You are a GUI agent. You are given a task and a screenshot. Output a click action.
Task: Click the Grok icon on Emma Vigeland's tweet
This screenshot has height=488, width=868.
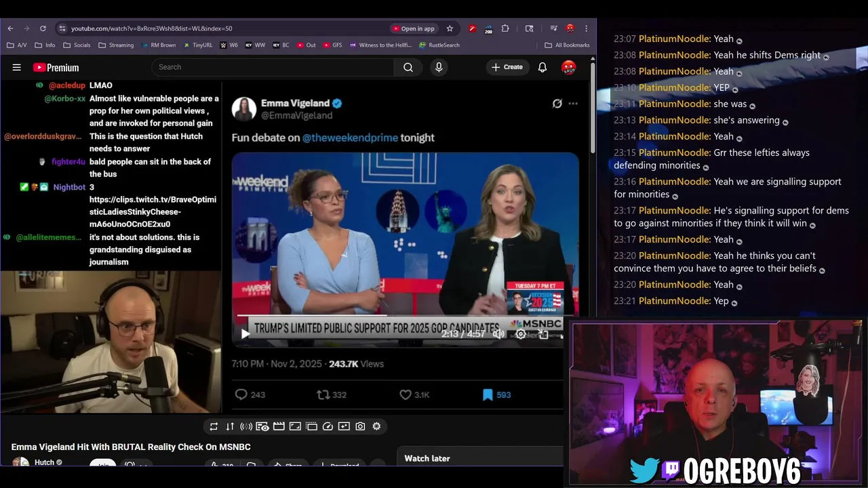point(557,104)
